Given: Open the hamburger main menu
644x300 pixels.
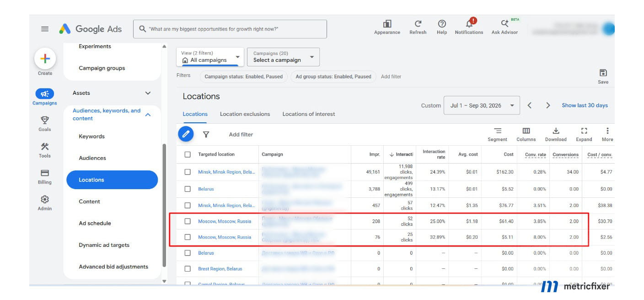Looking at the screenshot, I should pyautogui.click(x=45, y=29).
